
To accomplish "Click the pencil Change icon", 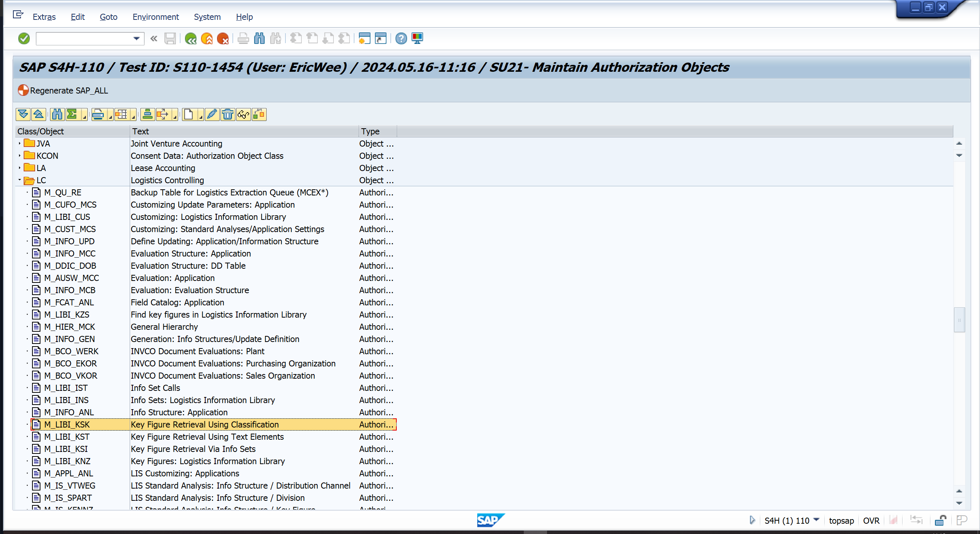I will click(212, 115).
